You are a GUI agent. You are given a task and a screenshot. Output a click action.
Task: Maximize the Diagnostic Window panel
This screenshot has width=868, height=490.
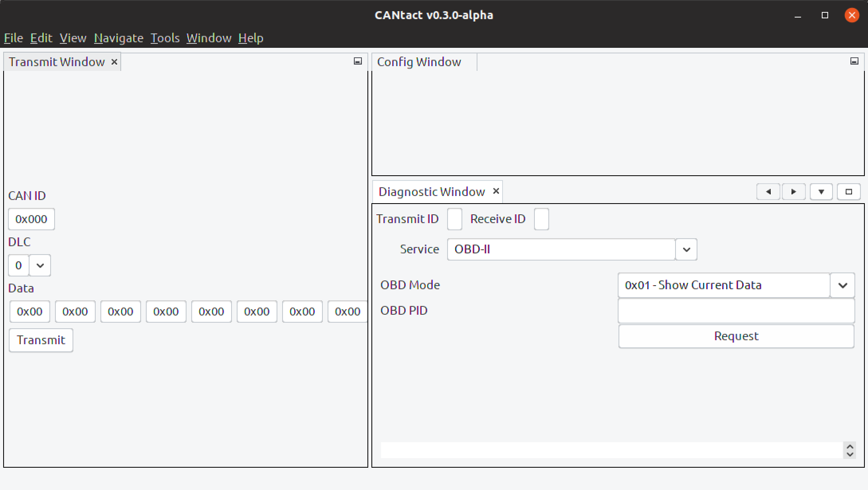[x=848, y=192]
